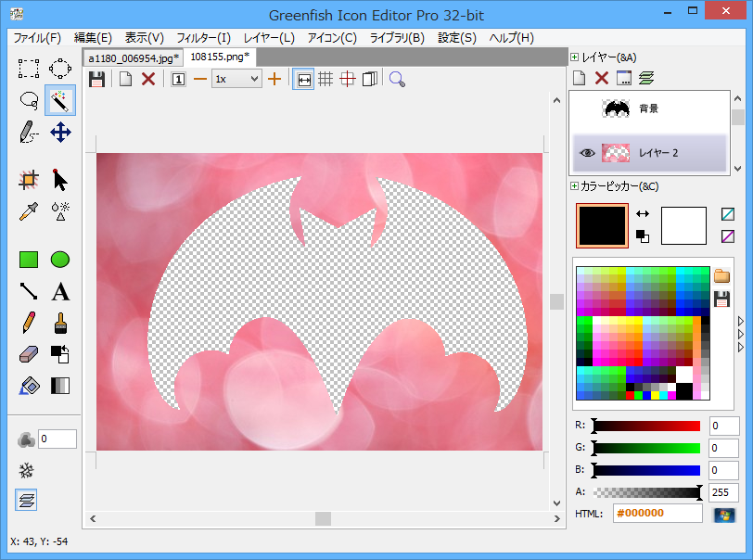
Task: Delete the selected layer with red X
Action: (x=601, y=78)
